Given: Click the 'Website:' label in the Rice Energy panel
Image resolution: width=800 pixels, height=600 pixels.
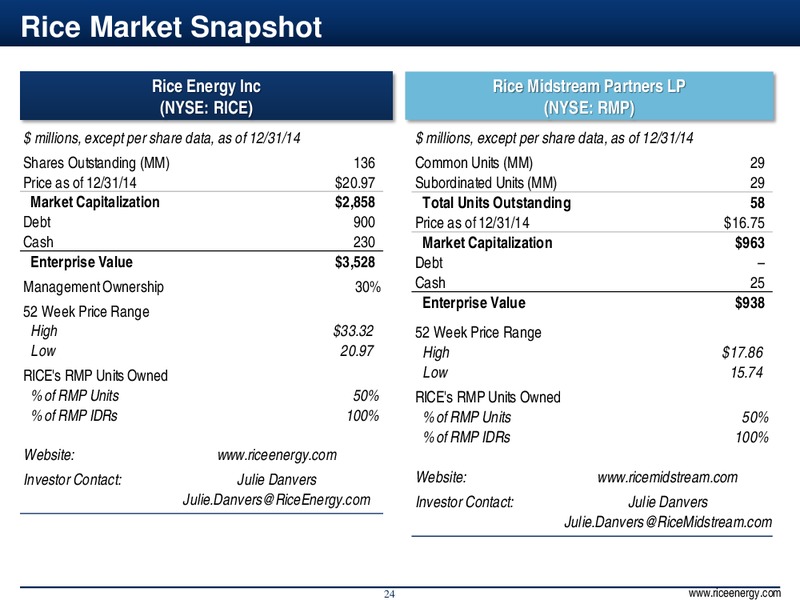Looking at the screenshot, I should (x=49, y=454).
